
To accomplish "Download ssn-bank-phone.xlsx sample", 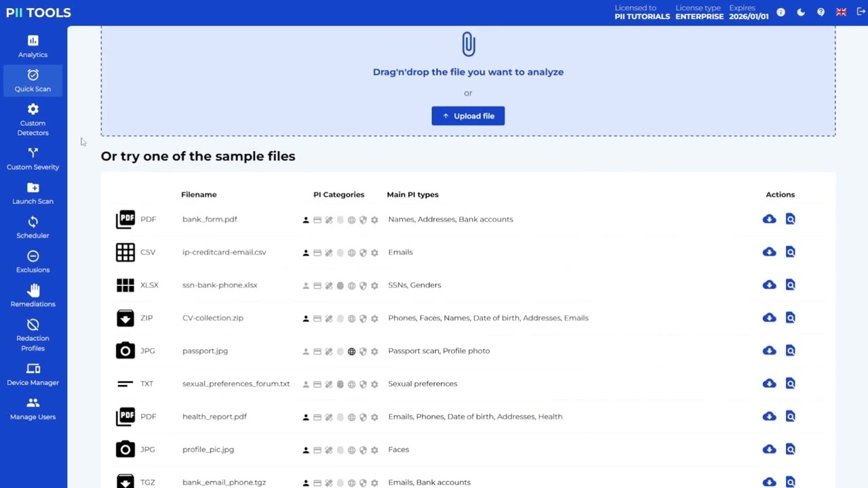I will 769,285.
